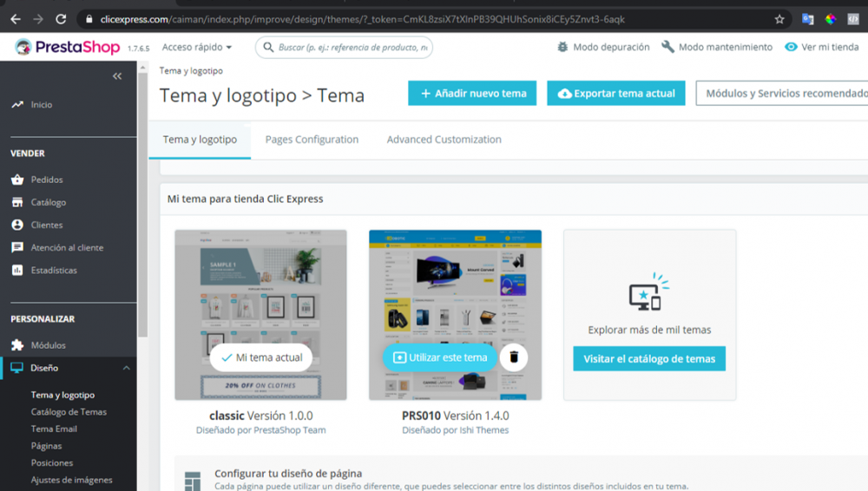Reload the page with refresh icon

tap(61, 19)
